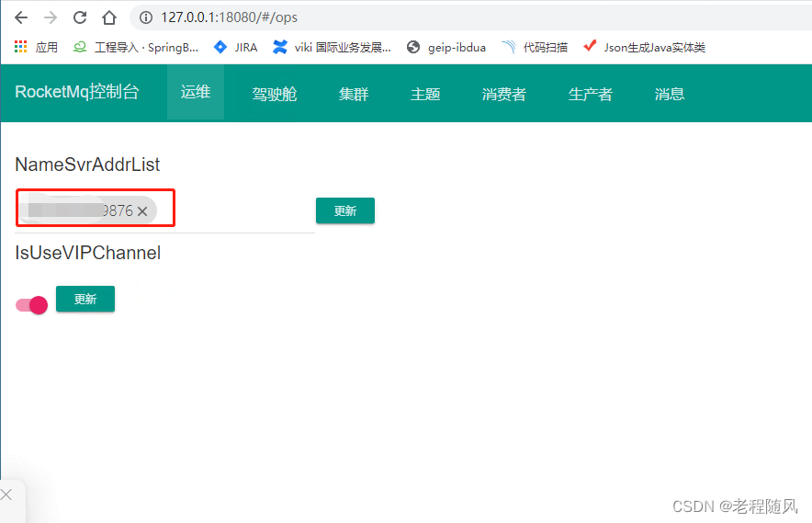View site info icon in address bar
The width and height of the screenshot is (812, 523).
pyautogui.click(x=146, y=17)
